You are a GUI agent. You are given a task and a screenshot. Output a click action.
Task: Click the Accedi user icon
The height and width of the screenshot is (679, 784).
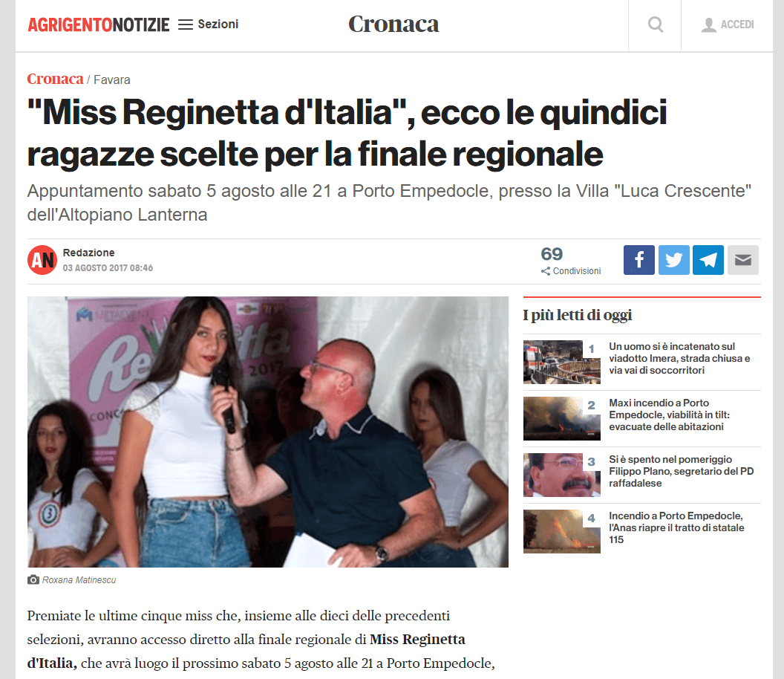click(708, 25)
